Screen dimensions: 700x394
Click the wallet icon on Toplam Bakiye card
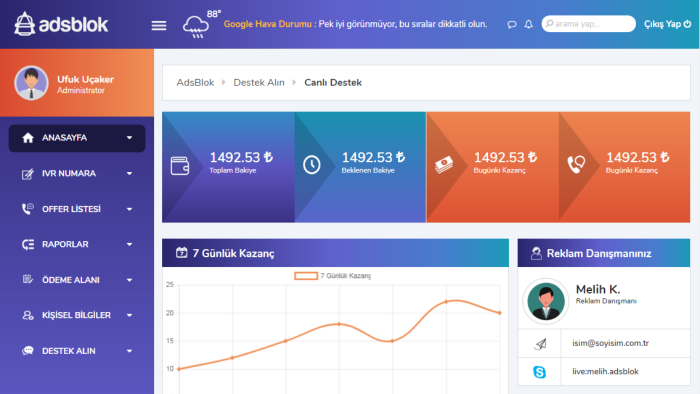[180, 166]
